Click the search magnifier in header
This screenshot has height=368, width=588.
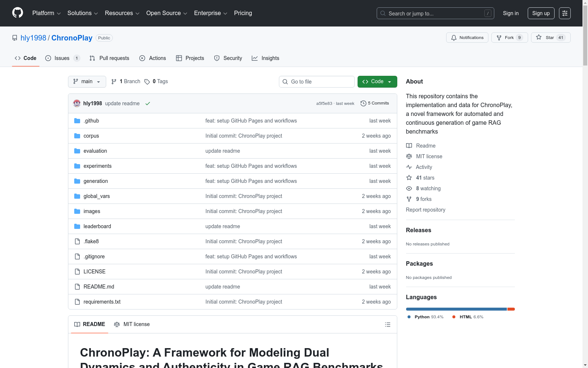coord(383,13)
